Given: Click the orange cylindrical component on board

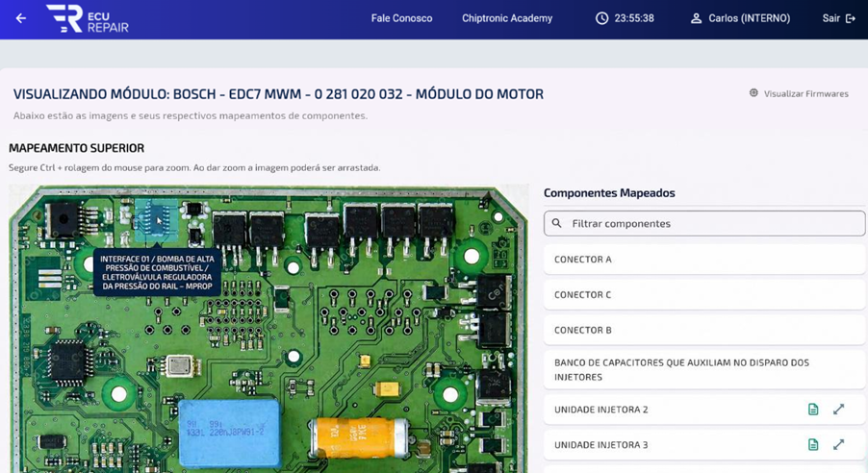Looking at the screenshot, I should click(359, 437).
